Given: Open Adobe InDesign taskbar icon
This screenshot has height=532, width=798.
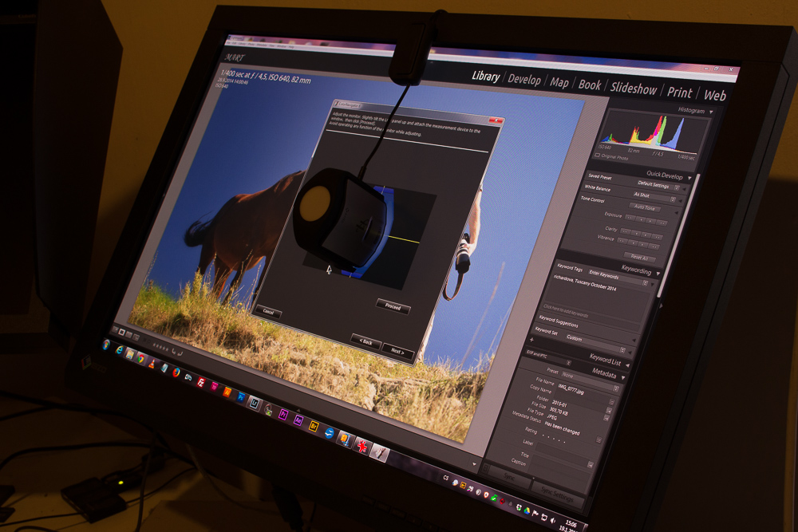Looking at the screenshot, I should [214, 387].
